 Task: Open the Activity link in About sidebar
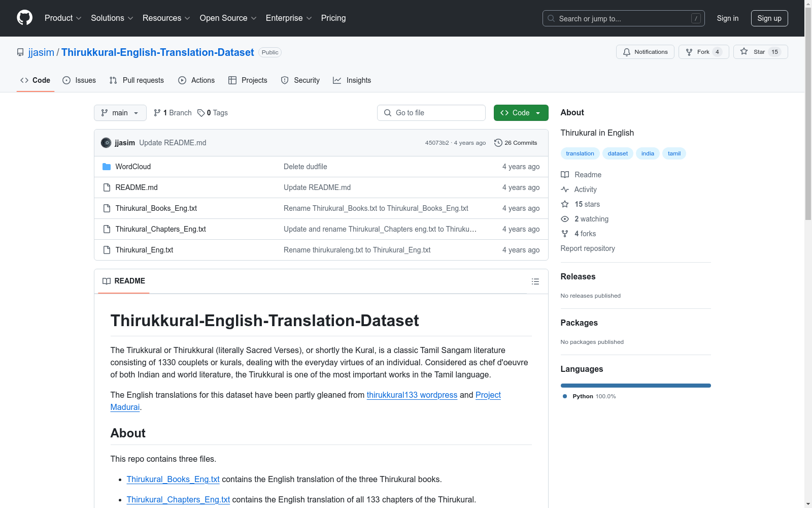coord(579,189)
